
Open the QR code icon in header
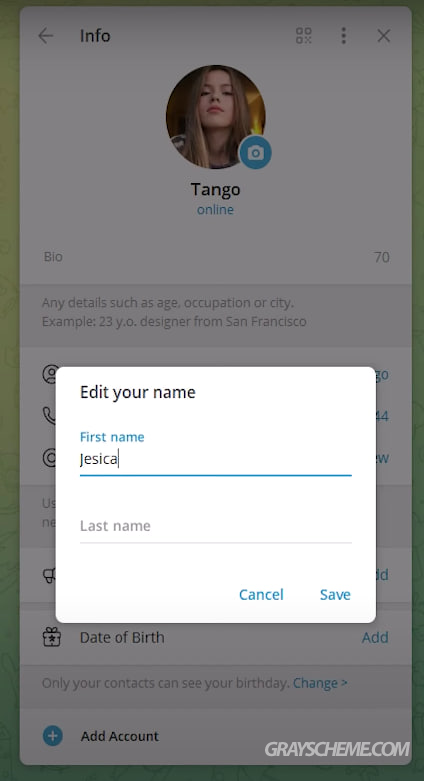point(303,36)
